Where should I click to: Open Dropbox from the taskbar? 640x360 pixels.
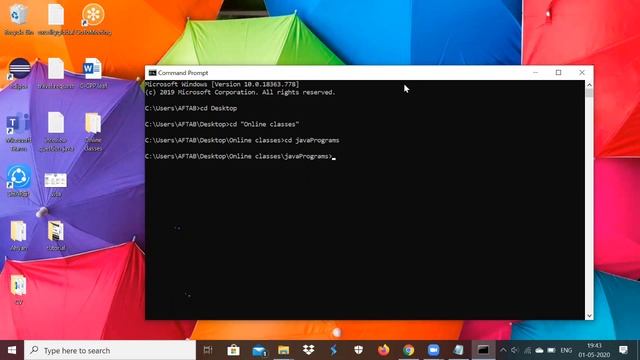click(309, 350)
